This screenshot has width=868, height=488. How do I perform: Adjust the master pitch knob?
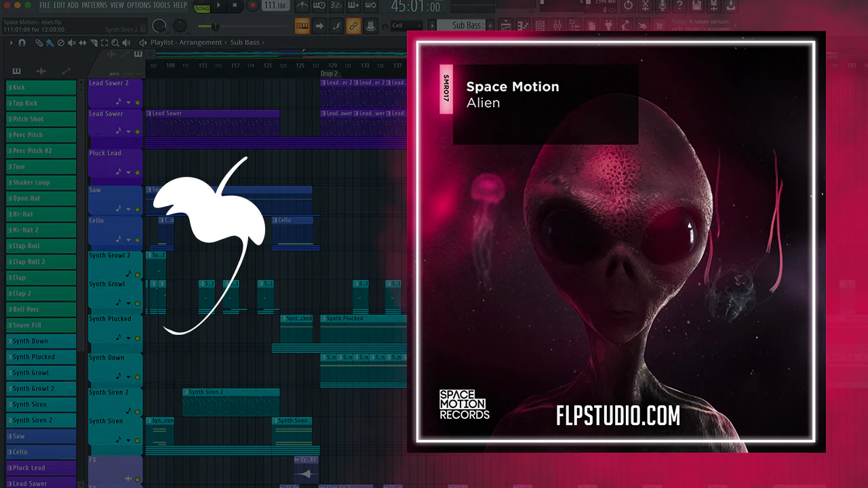click(x=180, y=26)
